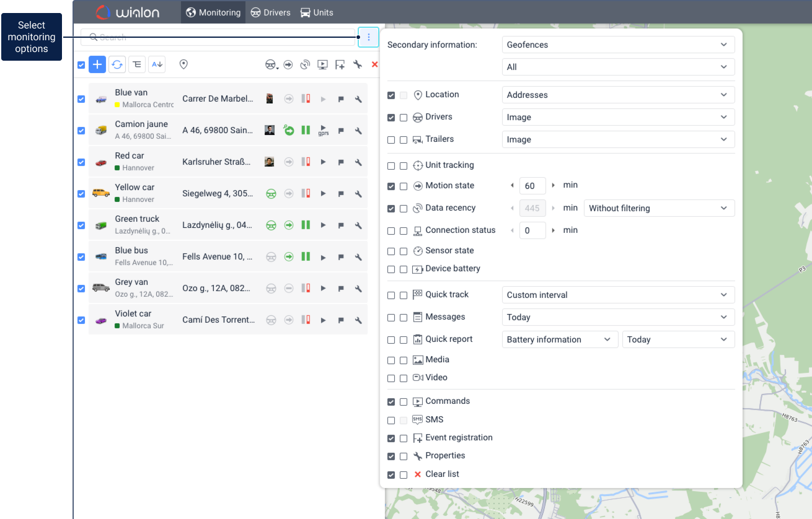Click the refresh list icon in toolbar
812x519 pixels.
117,64
